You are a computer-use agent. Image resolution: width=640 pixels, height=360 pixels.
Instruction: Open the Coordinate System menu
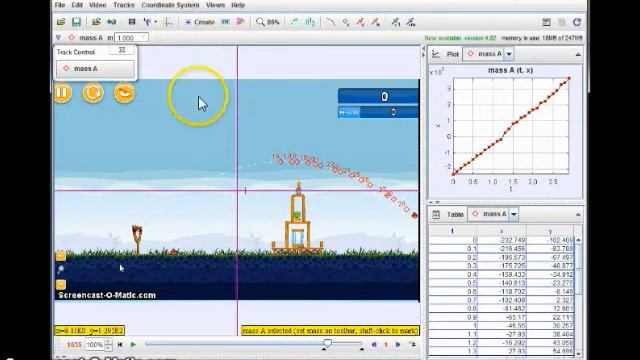[170, 5]
